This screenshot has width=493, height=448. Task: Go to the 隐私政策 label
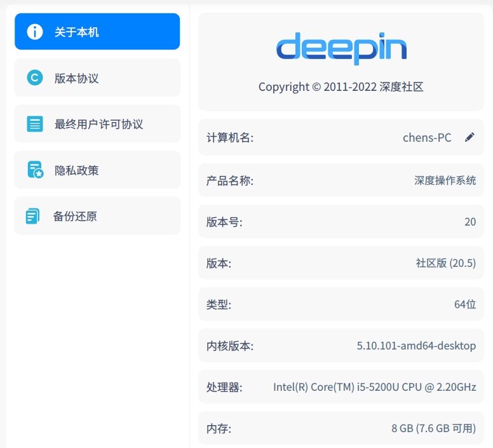[76, 170]
